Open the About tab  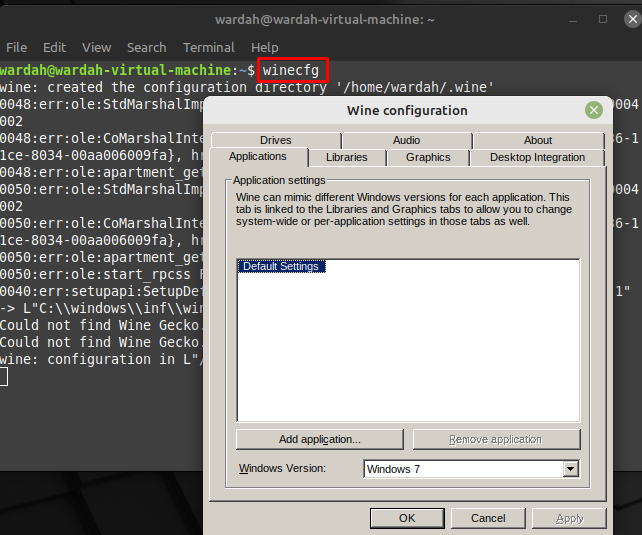coord(538,140)
